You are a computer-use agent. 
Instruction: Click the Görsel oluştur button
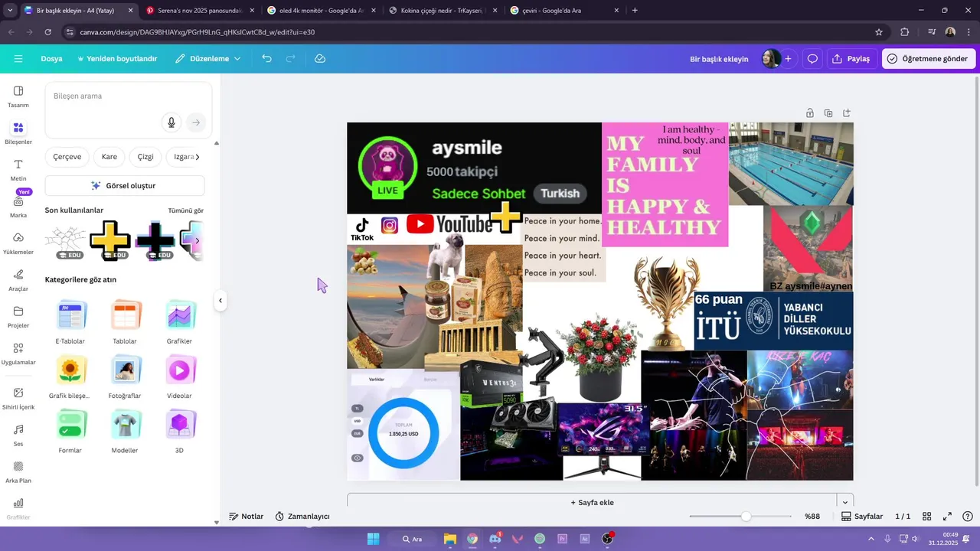pos(125,186)
